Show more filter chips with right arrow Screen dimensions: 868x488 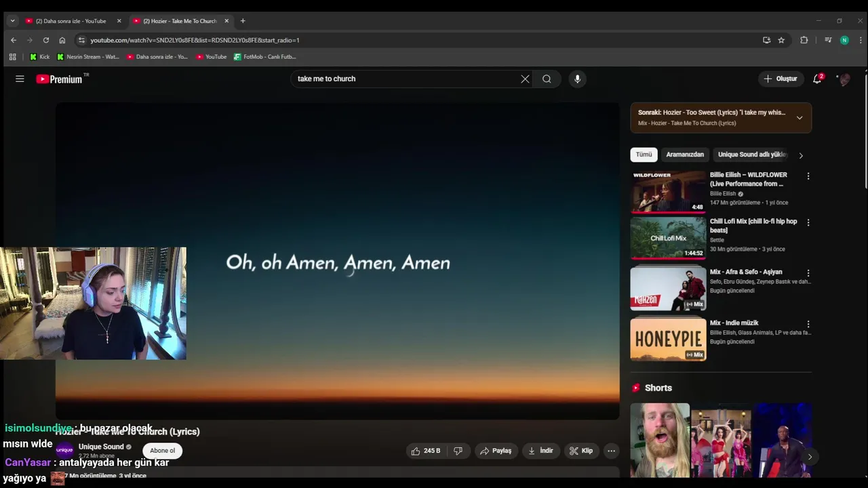tap(801, 155)
